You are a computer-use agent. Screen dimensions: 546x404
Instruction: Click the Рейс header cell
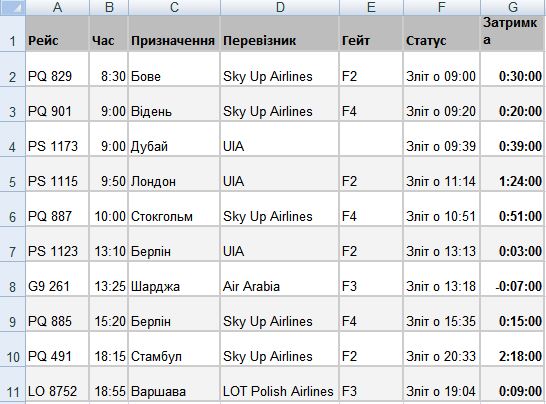click(x=57, y=33)
